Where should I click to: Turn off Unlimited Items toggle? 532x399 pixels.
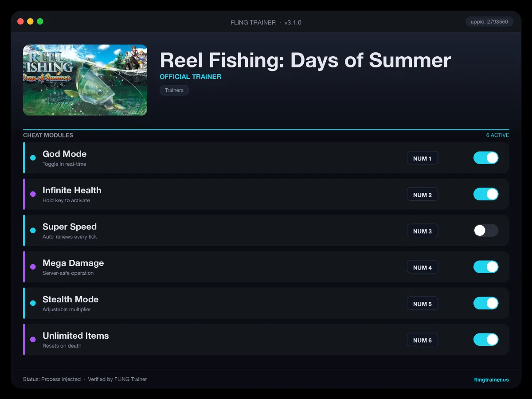pyautogui.click(x=486, y=340)
